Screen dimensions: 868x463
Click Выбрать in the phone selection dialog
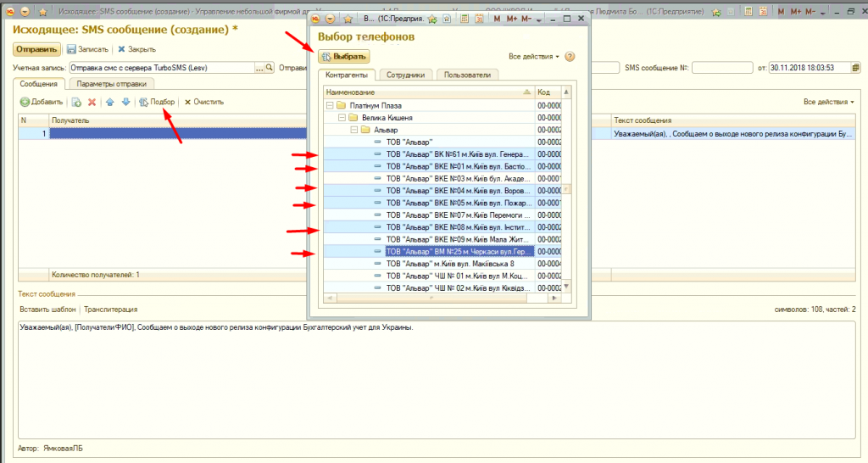[344, 57]
